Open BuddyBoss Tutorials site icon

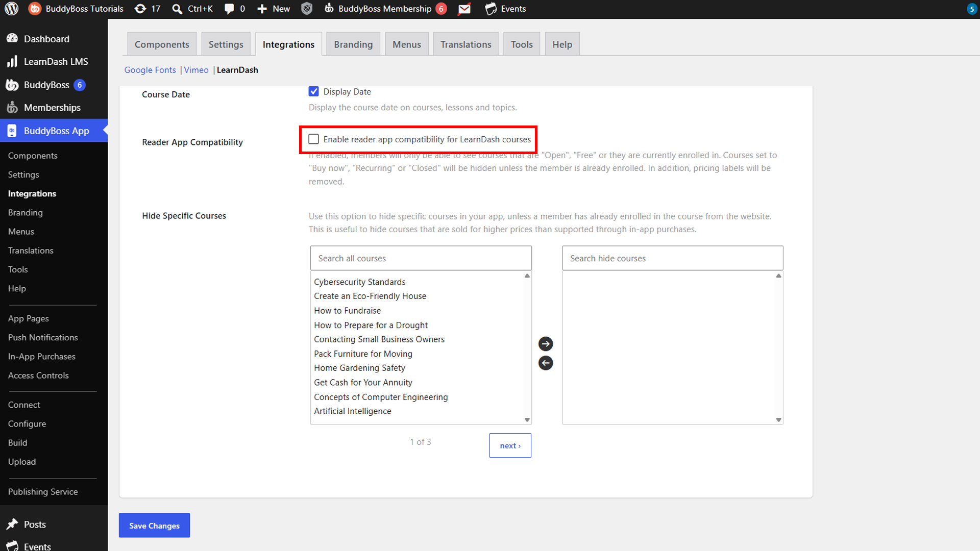[35, 9]
